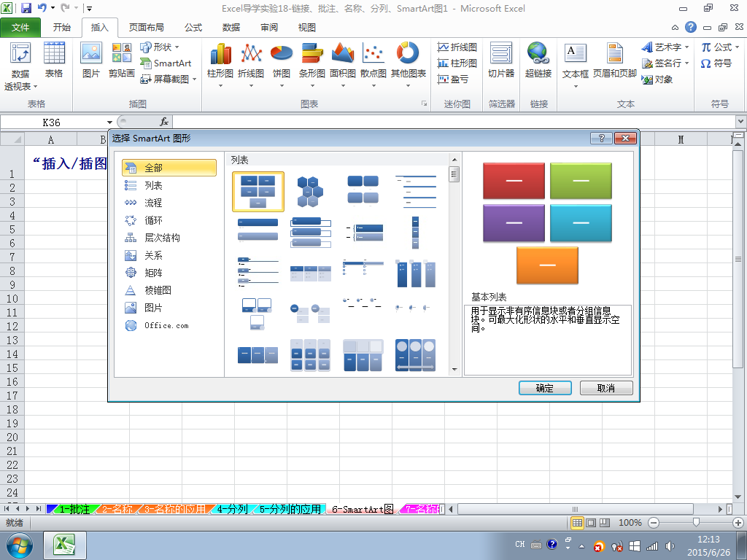
Task: Click the 切片器 slicer icon
Action: (501, 60)
